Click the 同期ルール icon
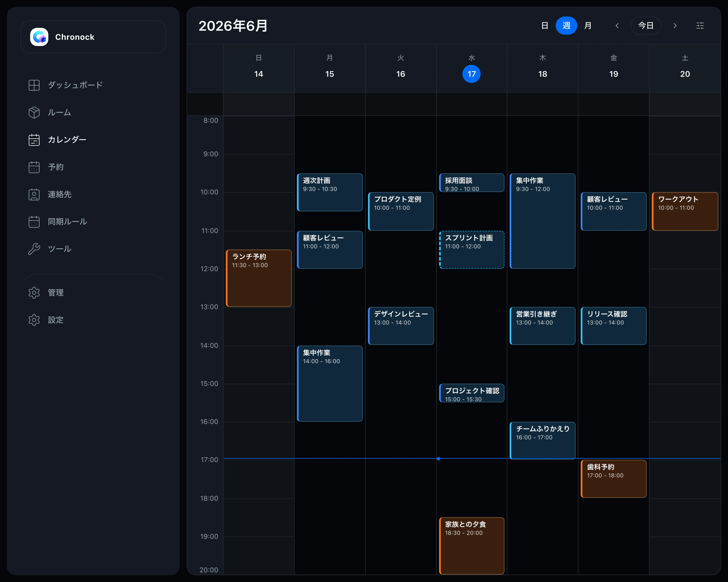Image resolution: width=728 pixels, height=582 pixels. 34,222
